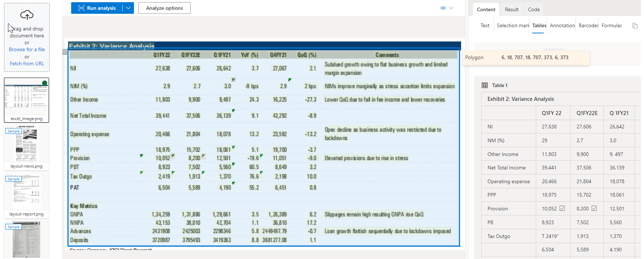Click the cloud upload icon
Screen dimensions: 644x259
[x=27, y=15]
